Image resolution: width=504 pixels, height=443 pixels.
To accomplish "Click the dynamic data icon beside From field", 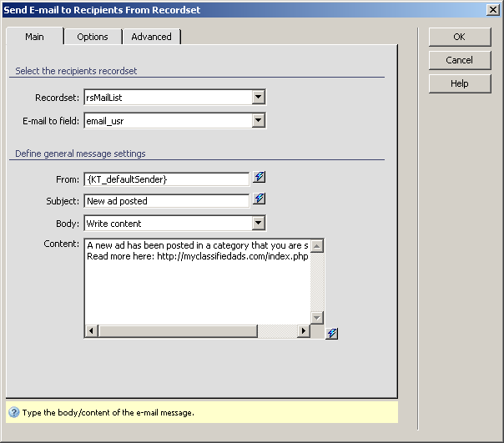I will click(x=259, y=178).
